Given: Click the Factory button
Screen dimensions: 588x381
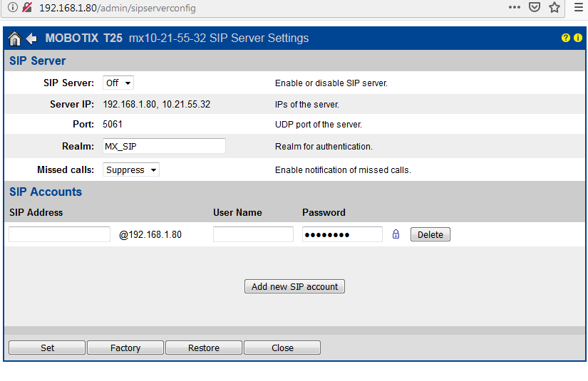Looking at the screenshot, I should click(x=125, y=348).
